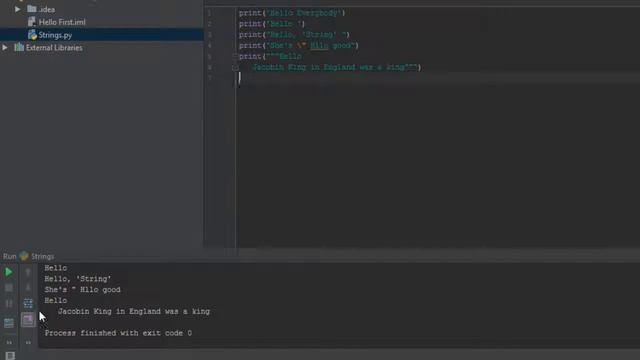The height and width of the screenshot is (360, 640).
Task: Click line number 1 in the gutter
Action: point(209,13)
